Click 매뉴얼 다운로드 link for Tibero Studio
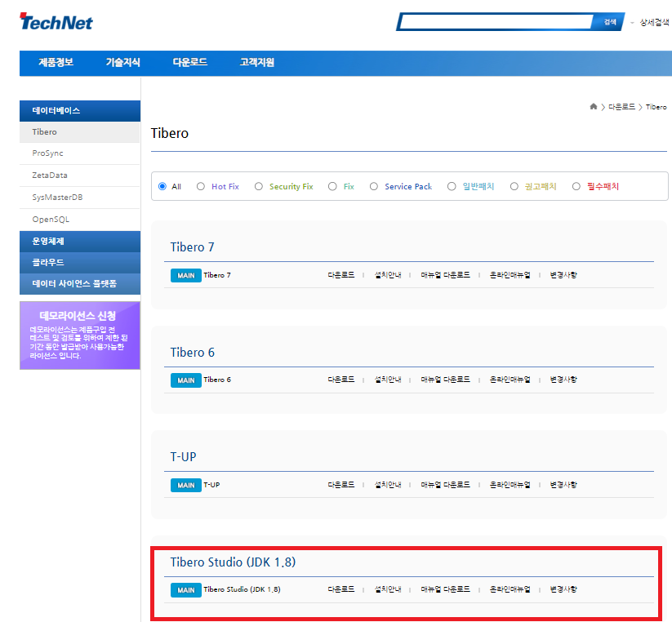This screenshot has height=622, width=672. [445, 589]
